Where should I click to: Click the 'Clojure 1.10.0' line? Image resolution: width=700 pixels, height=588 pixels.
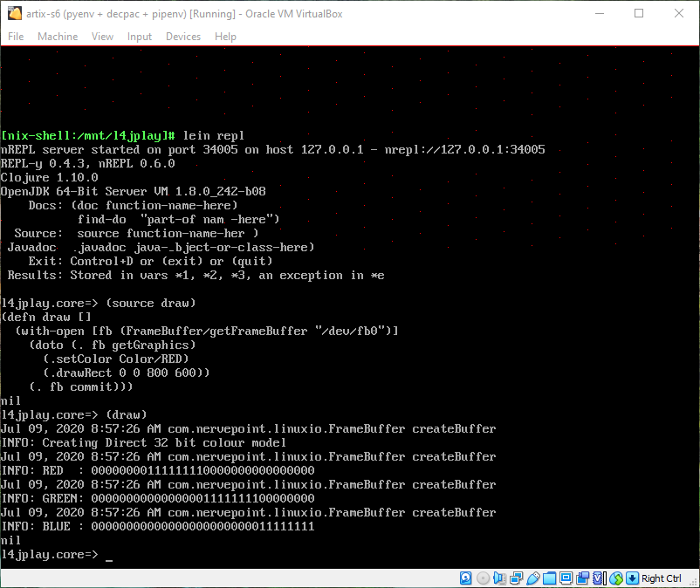pos(49,178)
